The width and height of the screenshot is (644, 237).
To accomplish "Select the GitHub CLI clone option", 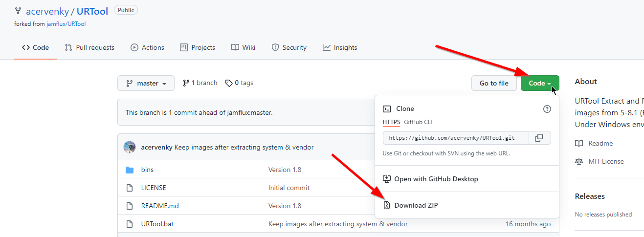I will coord(418,122).
